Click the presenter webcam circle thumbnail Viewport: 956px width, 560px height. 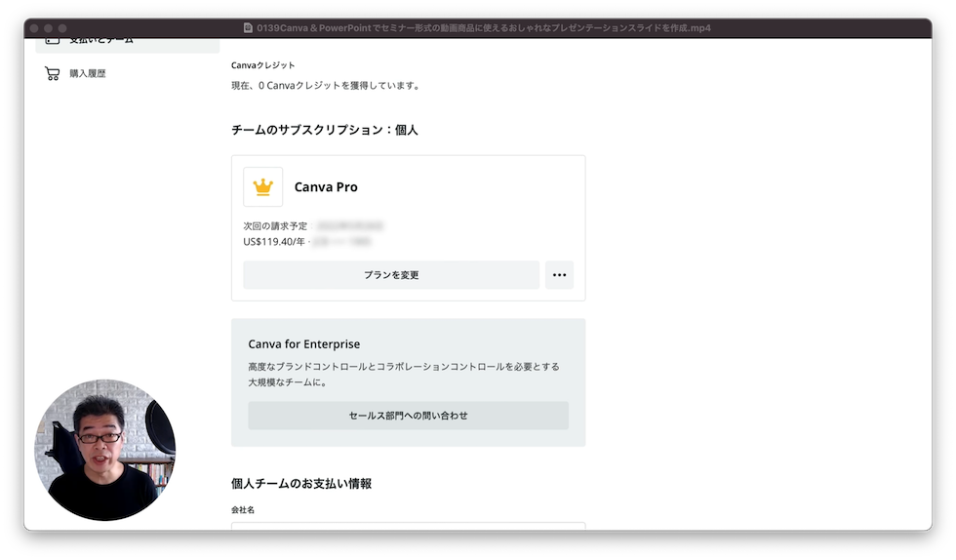(104, 450)
